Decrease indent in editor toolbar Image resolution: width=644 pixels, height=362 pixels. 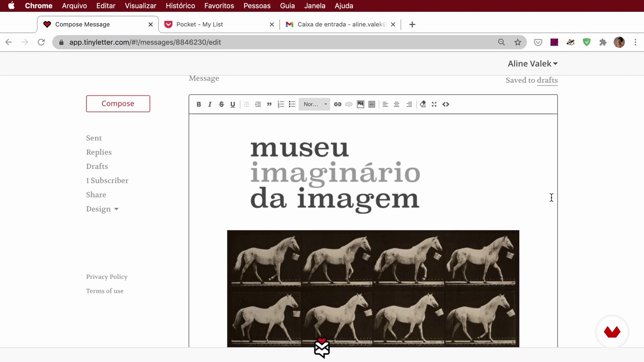tap(247, 104)
